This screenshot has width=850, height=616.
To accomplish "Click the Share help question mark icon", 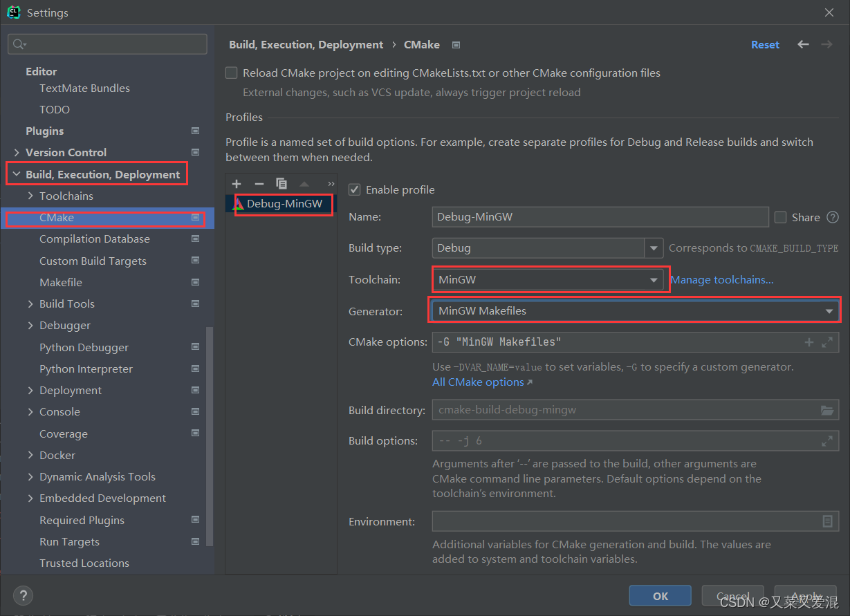I will (x=833, y=217).
